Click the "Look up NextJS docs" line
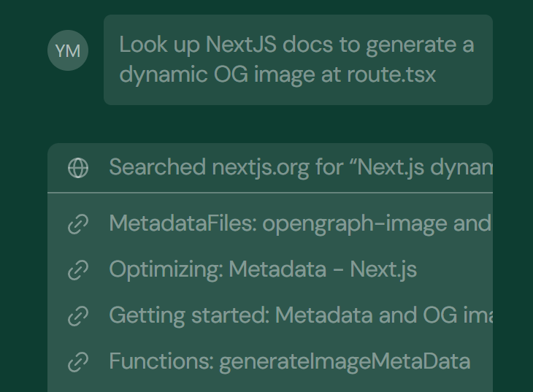 click(x=296, y=45)
